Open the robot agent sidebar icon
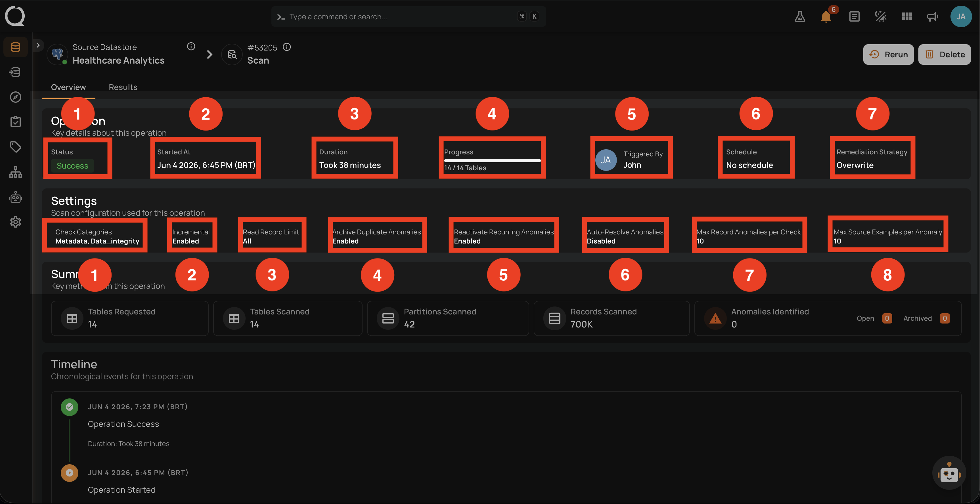This screenshot has width=980, height=504. pyautogui.click(x=16, y=197)
